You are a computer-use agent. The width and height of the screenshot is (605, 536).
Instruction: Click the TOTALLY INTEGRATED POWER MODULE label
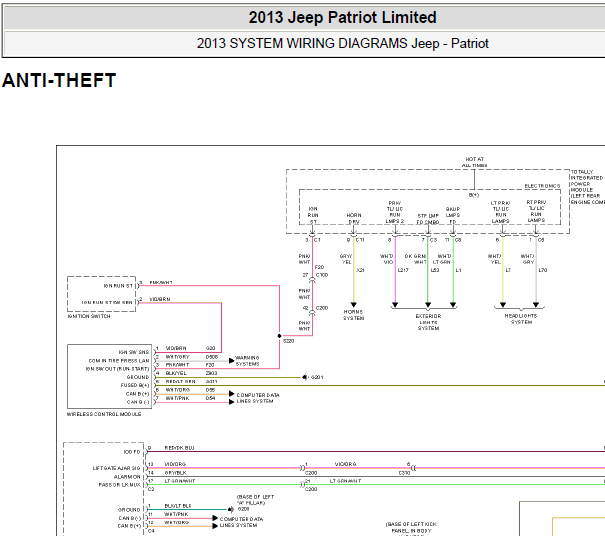coord(588,187)
